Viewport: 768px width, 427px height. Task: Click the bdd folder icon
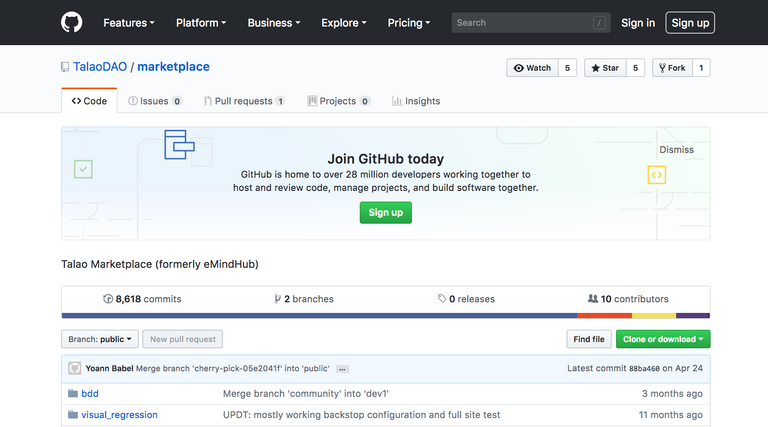coord(73,393)
